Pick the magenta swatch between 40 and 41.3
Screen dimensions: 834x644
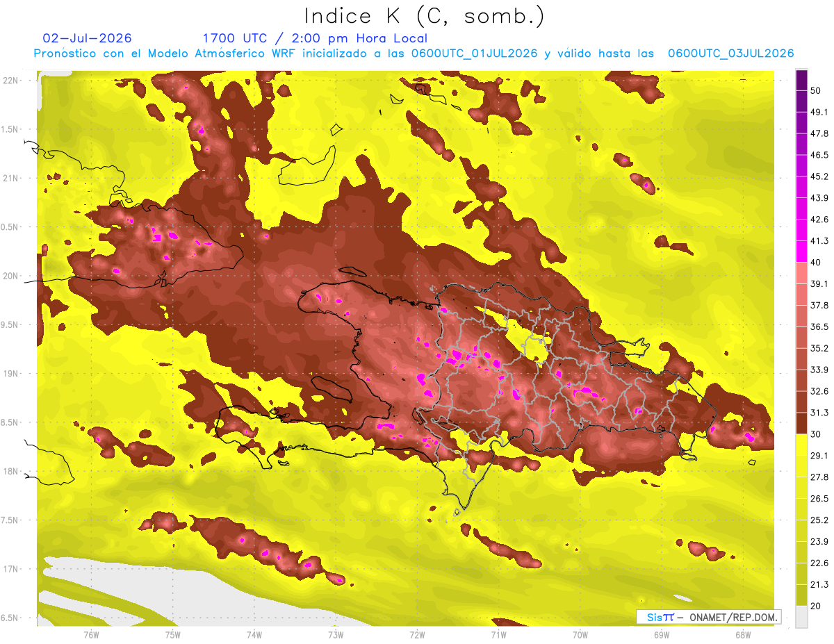[x=801, y=251]
